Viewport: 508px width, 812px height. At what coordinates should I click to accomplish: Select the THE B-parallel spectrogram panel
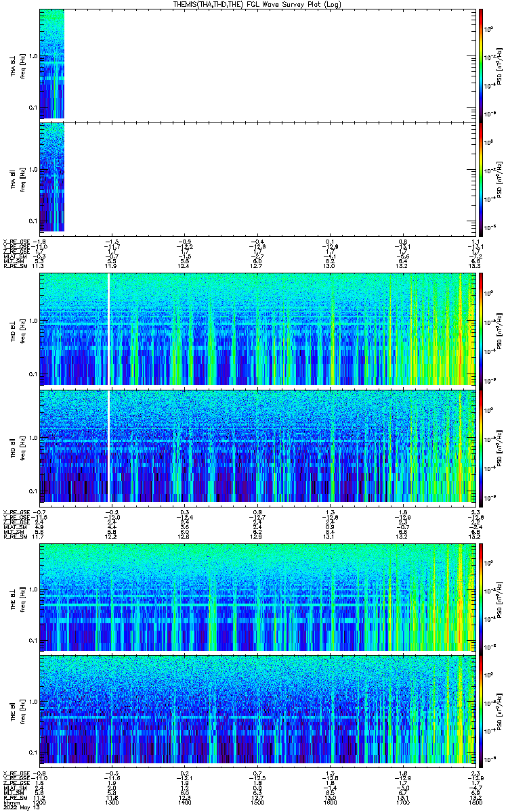click(x=257, y=710)
